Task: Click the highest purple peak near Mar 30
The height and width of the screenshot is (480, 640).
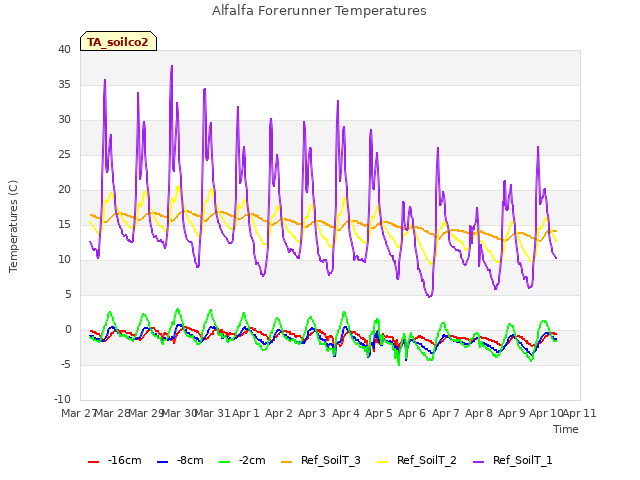Action: [172, 66]
